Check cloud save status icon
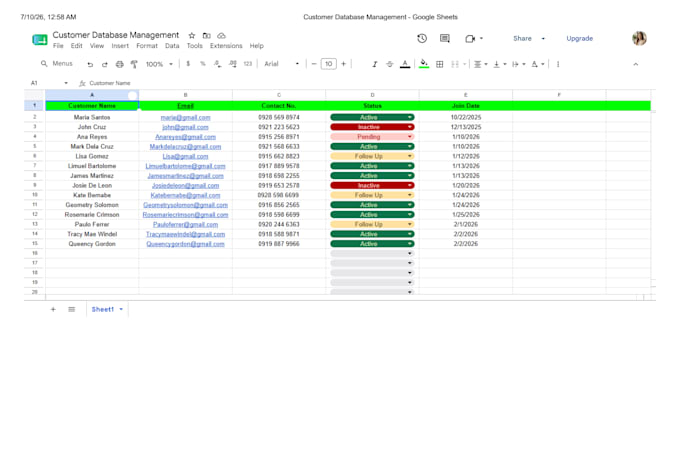The width and height of the screenshot is (680, 459). coord(222,36)
